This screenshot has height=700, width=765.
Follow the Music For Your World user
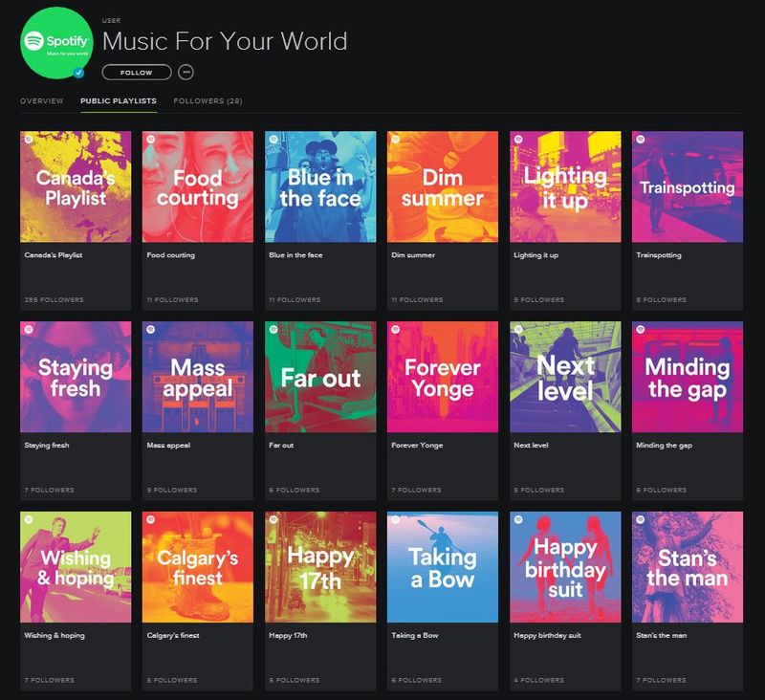pyautogui.click(x=137, y=72)
